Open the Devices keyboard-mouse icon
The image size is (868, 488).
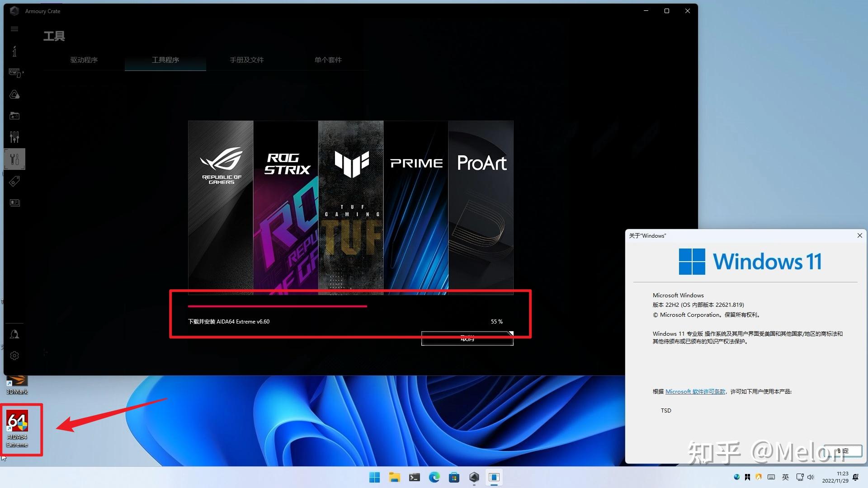coord(15,72)
